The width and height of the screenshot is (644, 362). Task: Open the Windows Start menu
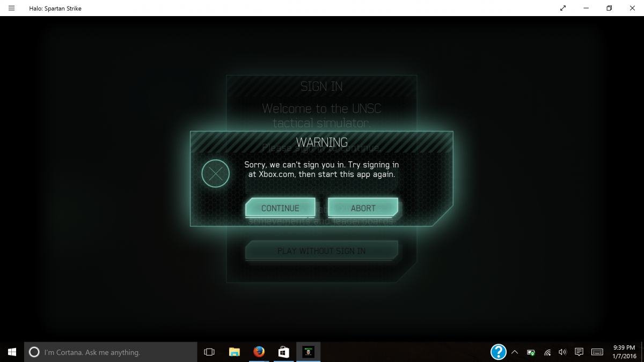[12, 352]
